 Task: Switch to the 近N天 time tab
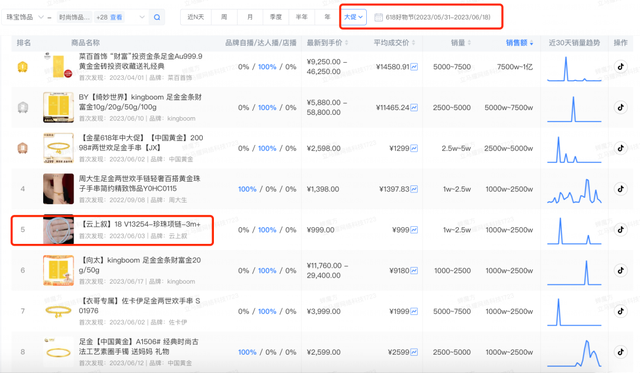(x=196, y=17)
